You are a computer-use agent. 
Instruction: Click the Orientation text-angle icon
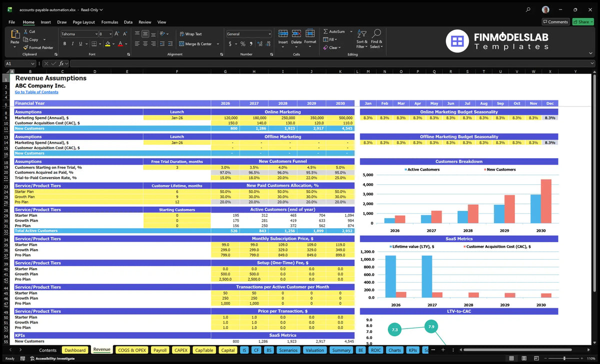click(x=162, y=34)
